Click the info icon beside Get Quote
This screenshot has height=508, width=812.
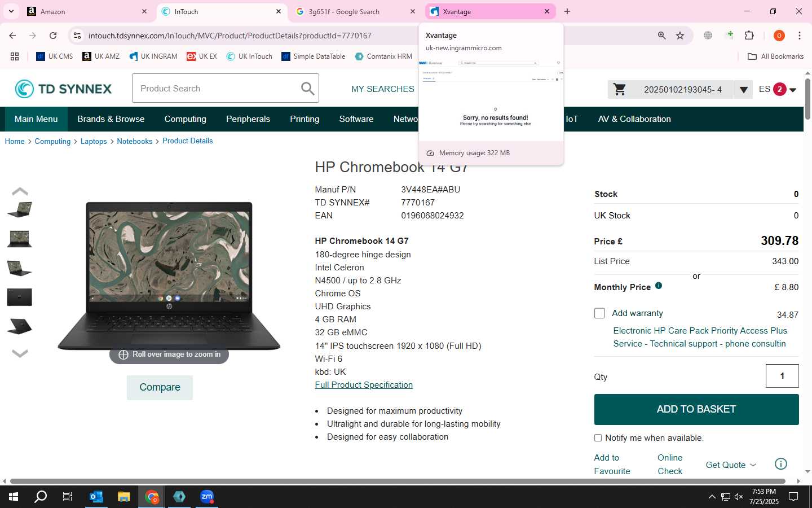coord(780,464)
